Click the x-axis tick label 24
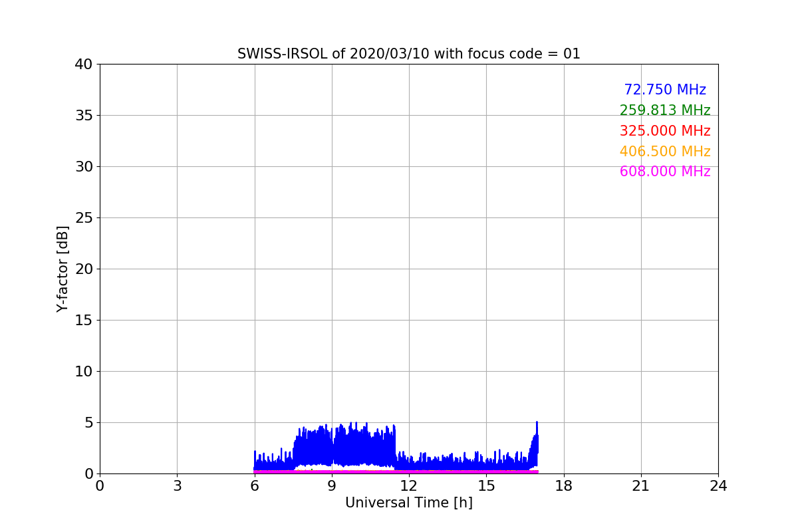Image resolution: width=798 pixels, height=532 pixels. pyautogui.click(x=718, y=486)
